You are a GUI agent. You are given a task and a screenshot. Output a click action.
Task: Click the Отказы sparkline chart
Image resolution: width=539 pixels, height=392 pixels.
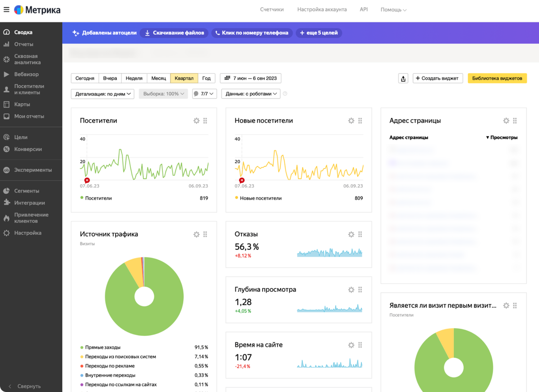coord(330,252)
